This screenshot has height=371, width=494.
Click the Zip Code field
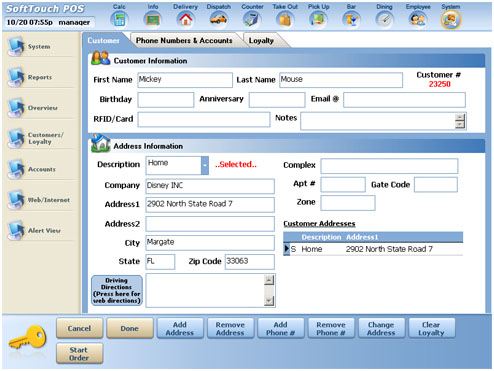coord(250,262)
